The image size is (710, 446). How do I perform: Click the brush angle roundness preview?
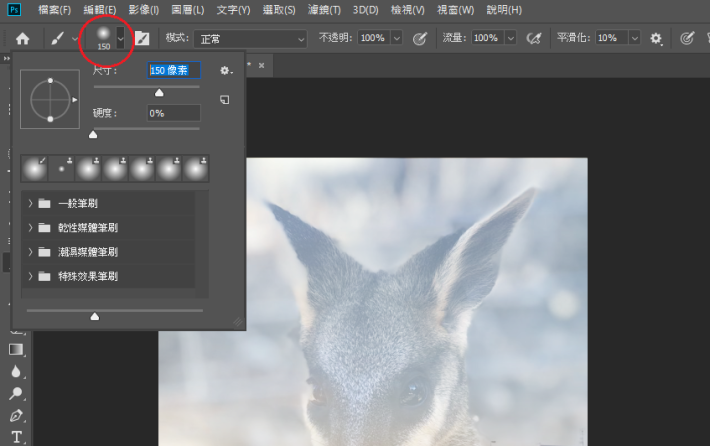[x=50, y=99]
